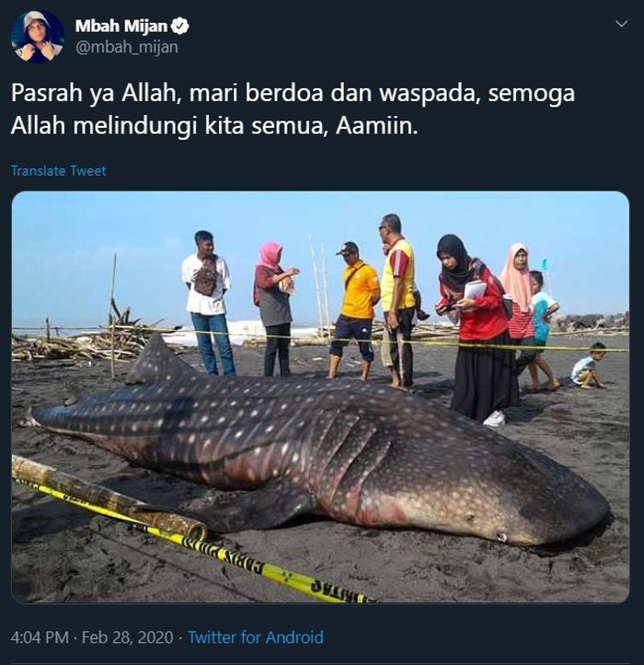The height and width of the screenshot is (665, 644).
Task: Click the whale shark's dorsal fin
Action: (x=155, y=361)
